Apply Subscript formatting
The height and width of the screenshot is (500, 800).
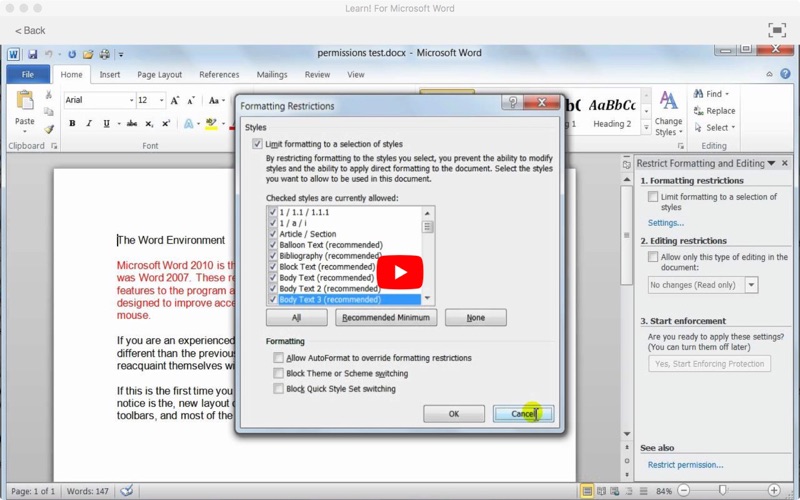click(149, 123)
